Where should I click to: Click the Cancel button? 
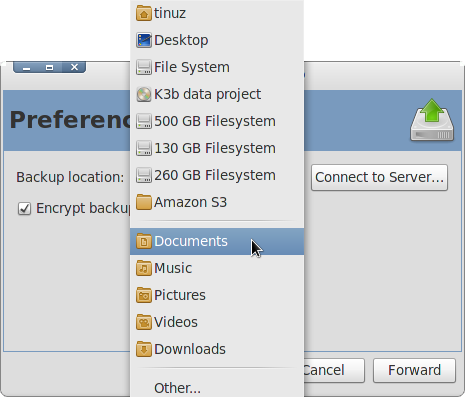[334, 370]
